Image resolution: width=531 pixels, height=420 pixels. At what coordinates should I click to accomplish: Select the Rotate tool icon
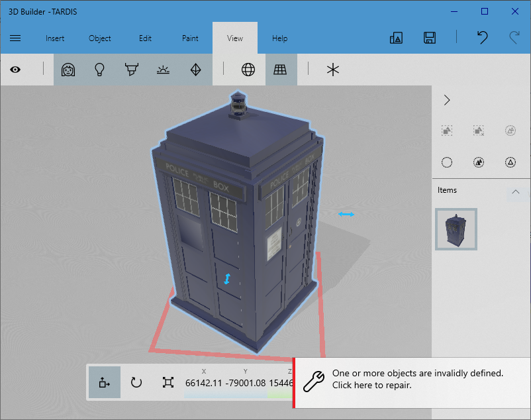[x=136, y=382]
